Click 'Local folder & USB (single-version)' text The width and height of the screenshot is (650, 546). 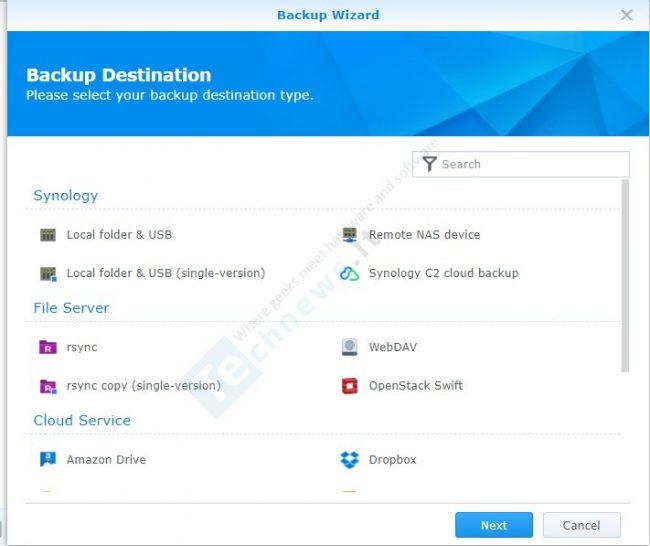[166, 273]
